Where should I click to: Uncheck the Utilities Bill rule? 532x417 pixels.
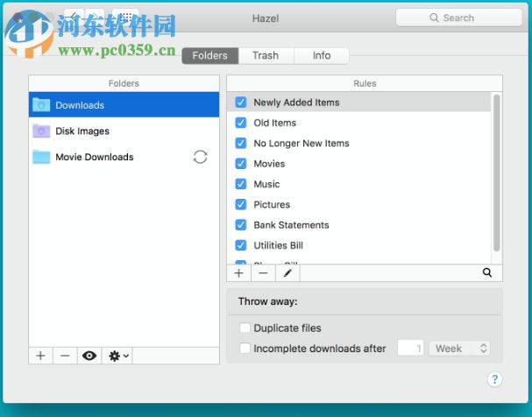pos(241,245)
